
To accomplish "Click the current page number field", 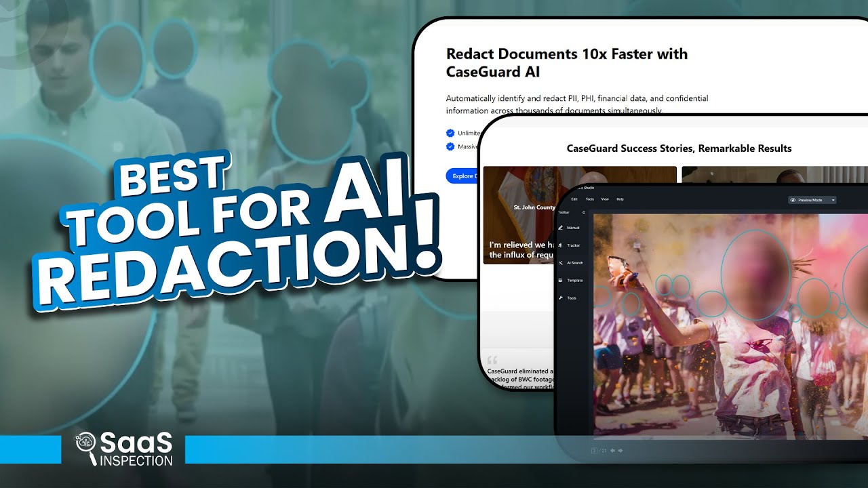I will click(x=594, y=450).
